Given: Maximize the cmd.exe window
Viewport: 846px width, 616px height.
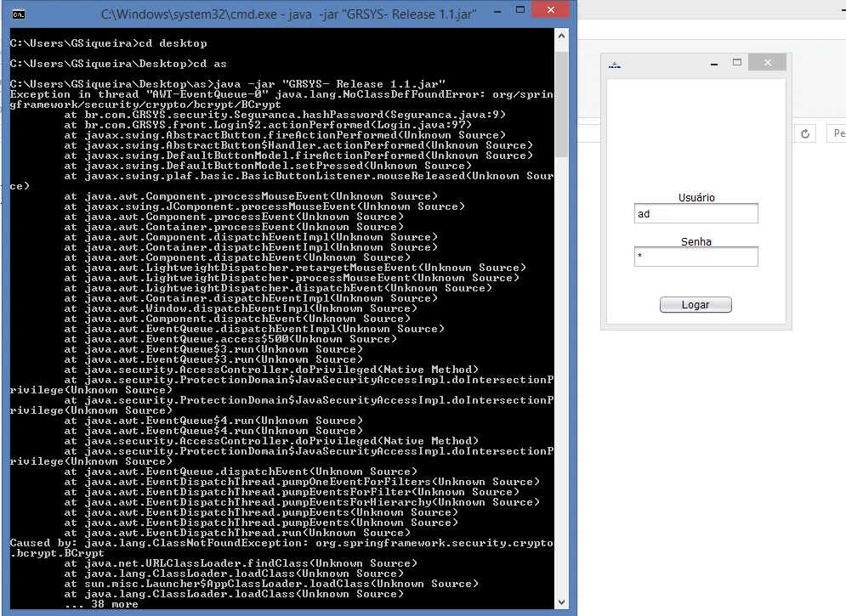Looking at the screenshot, I should coord(520,9).
